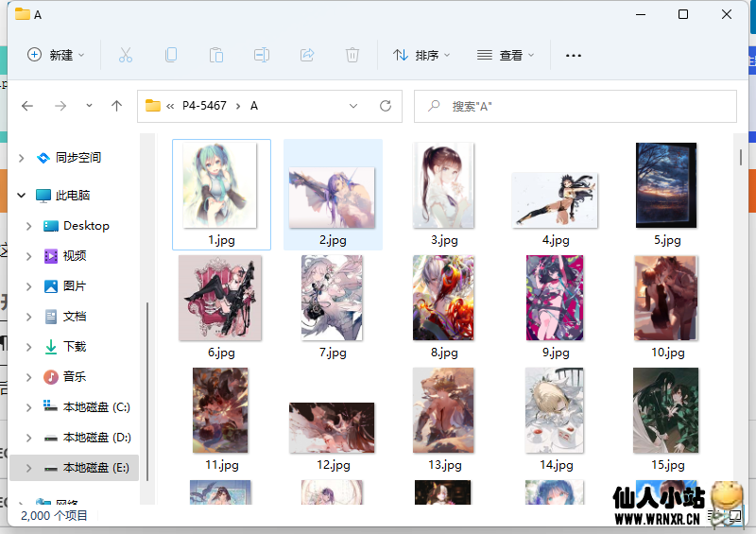Expand the 下载 tree node
Viewport: 756px width, 534px height.
point(29,347)
